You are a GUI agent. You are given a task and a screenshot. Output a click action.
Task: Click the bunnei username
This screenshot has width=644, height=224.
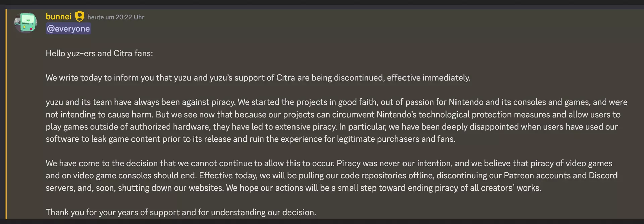tap(59, 16)
